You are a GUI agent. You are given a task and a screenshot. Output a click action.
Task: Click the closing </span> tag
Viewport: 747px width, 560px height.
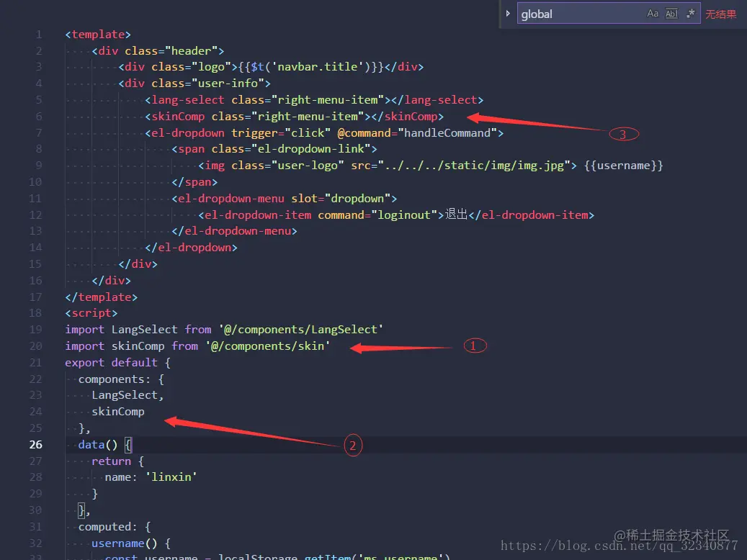click(x=194, y=182)
